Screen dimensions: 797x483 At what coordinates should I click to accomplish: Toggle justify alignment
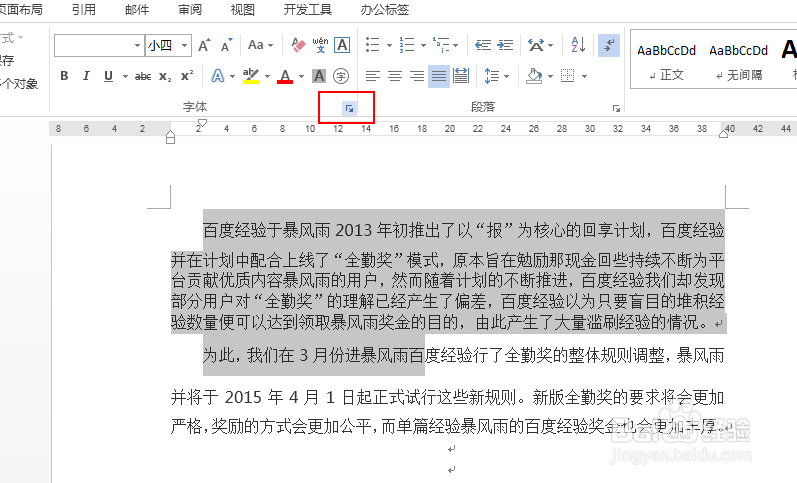[439, 76]
